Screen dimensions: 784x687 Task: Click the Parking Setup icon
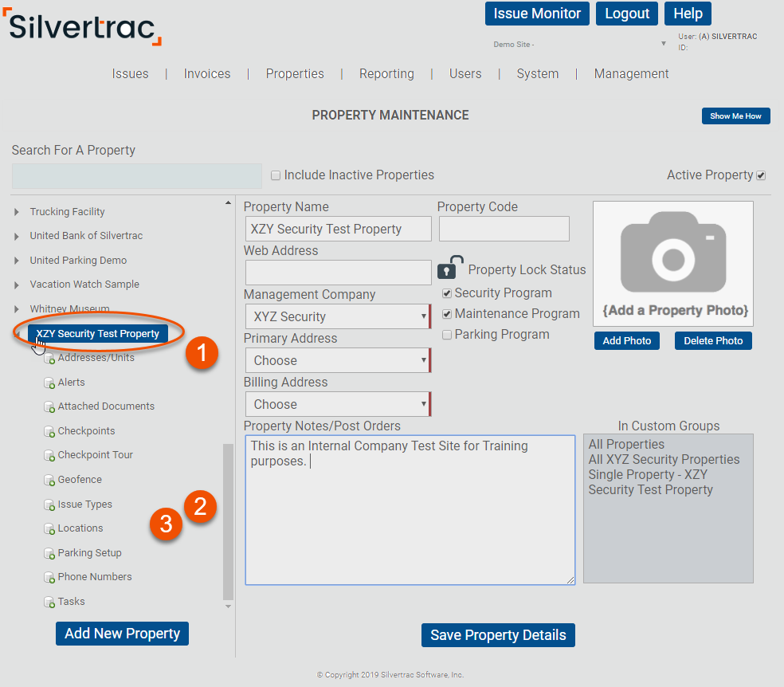pos(49,552)
